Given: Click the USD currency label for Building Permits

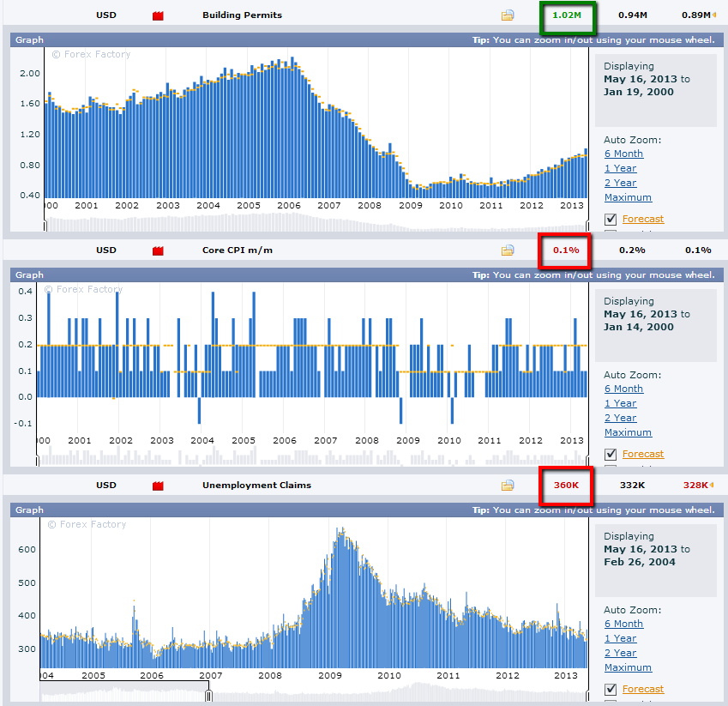Looking at the screenshot, I should pos(105,15).
